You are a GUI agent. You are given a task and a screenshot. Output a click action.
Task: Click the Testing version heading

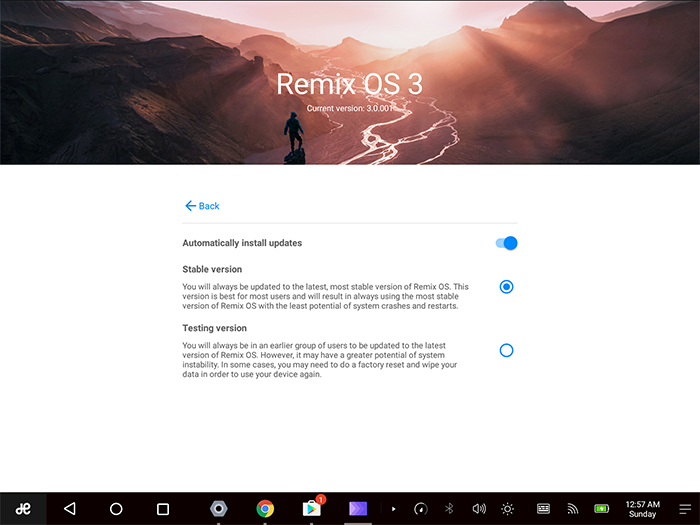pyautogui.click(x=214, y=328)
